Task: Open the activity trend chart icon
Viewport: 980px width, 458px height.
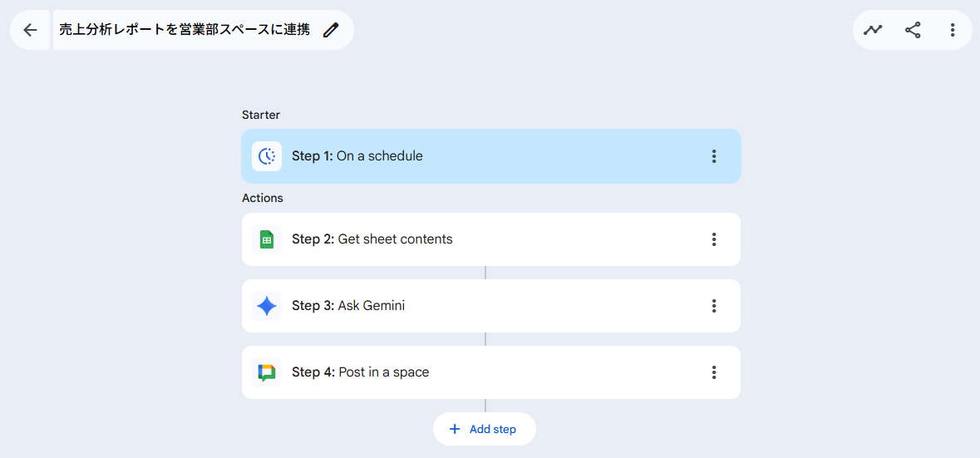Action: point(873,30)
